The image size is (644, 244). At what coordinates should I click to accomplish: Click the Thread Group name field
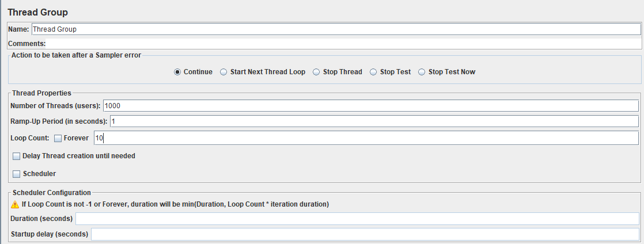pos(335,29)
